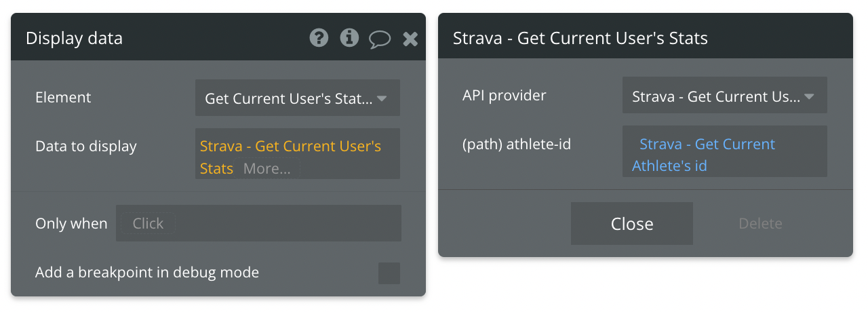This screenshot has width=868, height=312.
Task: Click the Strava - Get Current User's Stats title
Action: 580,38
